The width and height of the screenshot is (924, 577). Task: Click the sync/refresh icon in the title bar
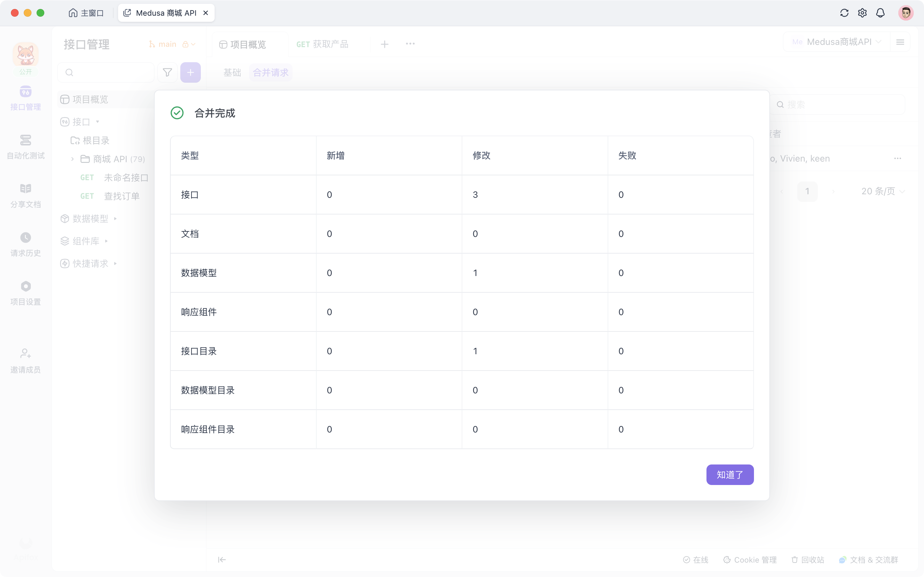point(844,13)
